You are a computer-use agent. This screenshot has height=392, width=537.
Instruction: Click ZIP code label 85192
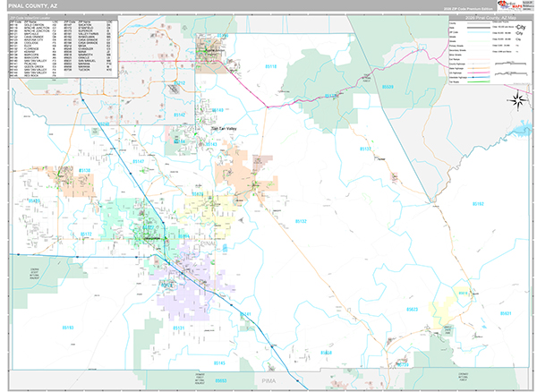(478, 204)
